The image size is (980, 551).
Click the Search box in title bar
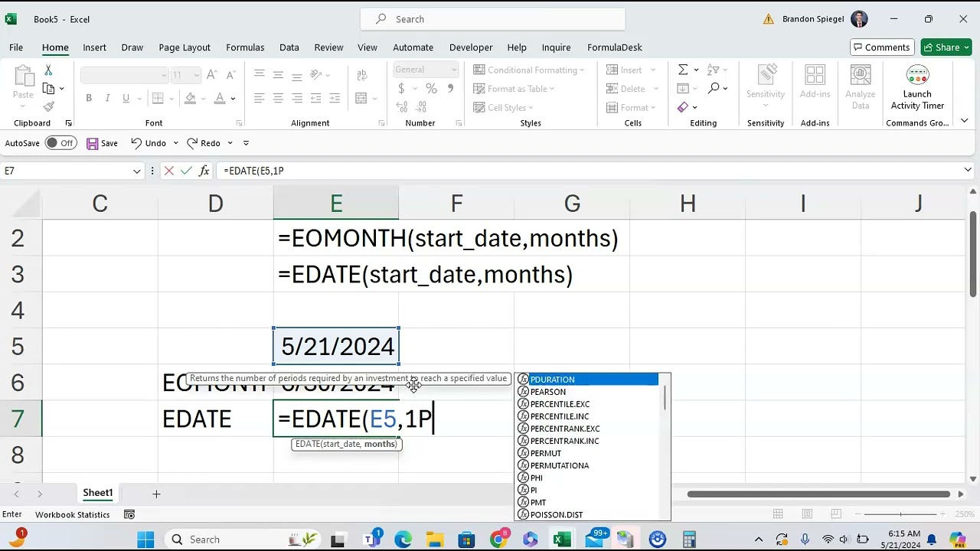coord(493,19)
